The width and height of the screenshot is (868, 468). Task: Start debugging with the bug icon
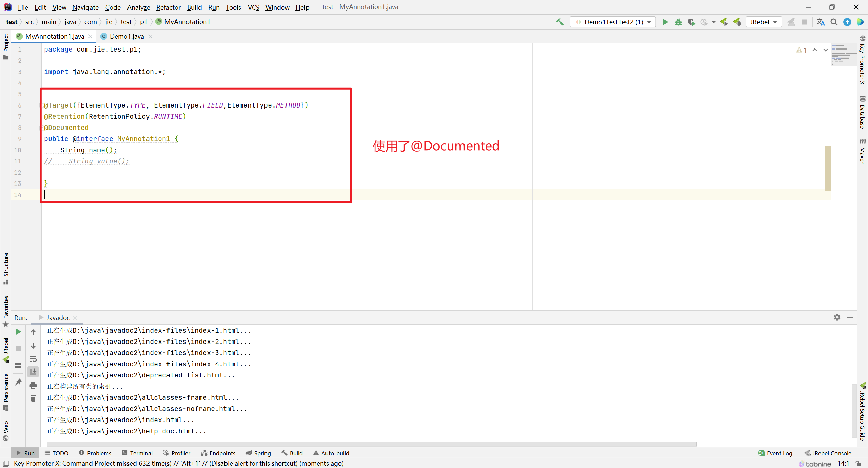coord(678,22)
